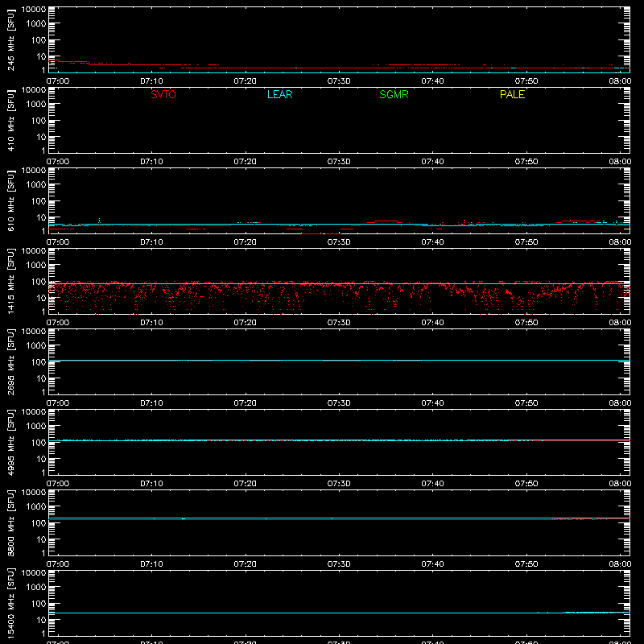
Task: Click 07:10 label under the 245 MHz panel
Action: (151, 81)
